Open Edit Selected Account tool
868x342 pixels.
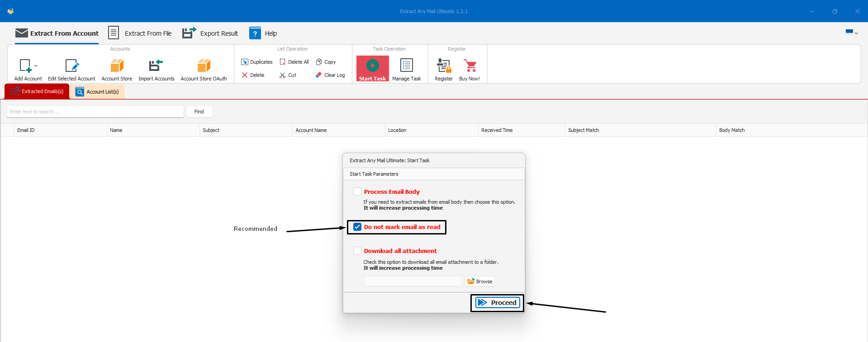click(x=71, y=66)
